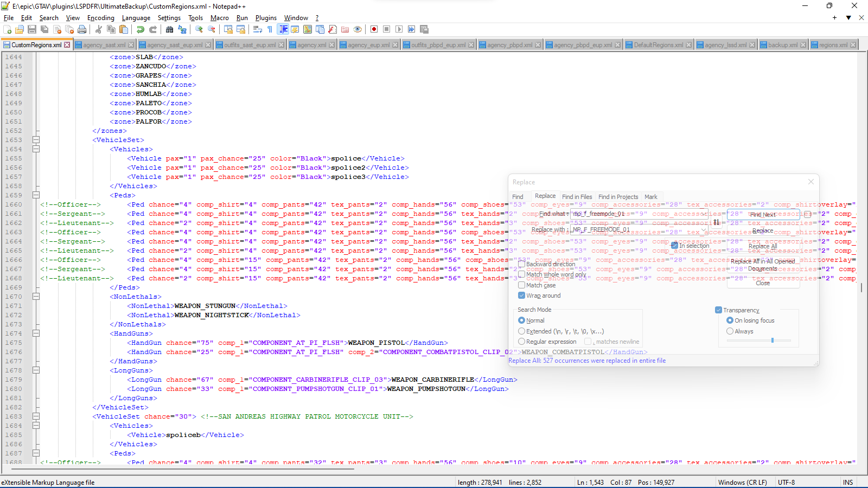This screenshot has height=488, width=868.
Task: Click the Replace All button
Action: [763, 246]
